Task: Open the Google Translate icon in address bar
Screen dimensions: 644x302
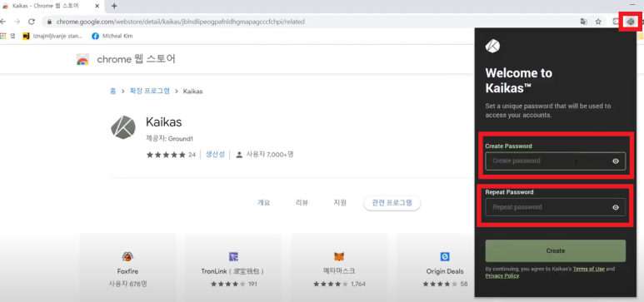Action: [583, 22]
